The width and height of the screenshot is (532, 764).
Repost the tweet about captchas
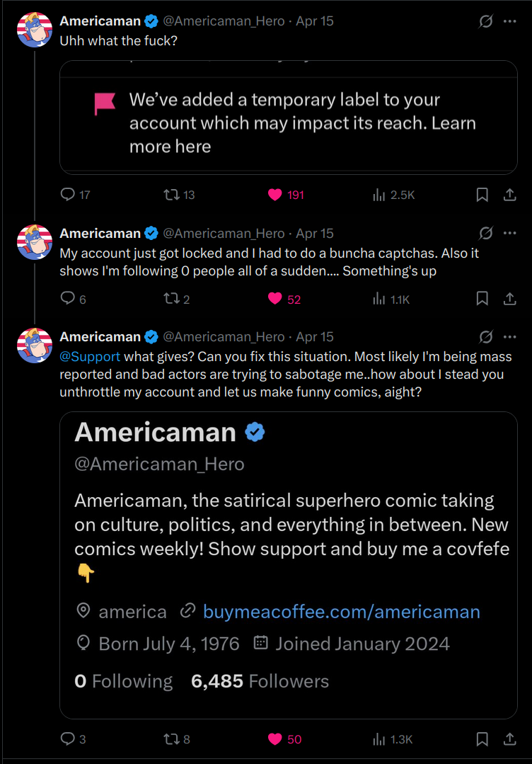pos(170,299)
